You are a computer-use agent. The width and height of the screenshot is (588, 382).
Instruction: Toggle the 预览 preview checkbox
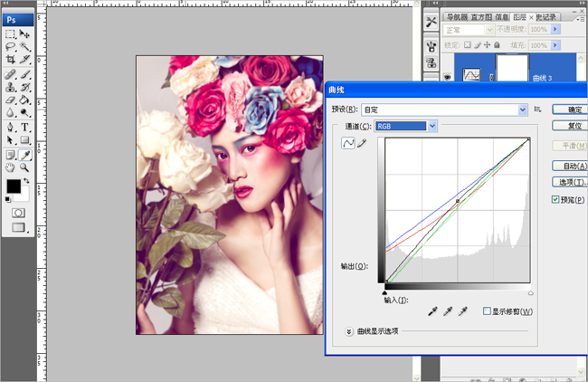(x=555, y=200)
